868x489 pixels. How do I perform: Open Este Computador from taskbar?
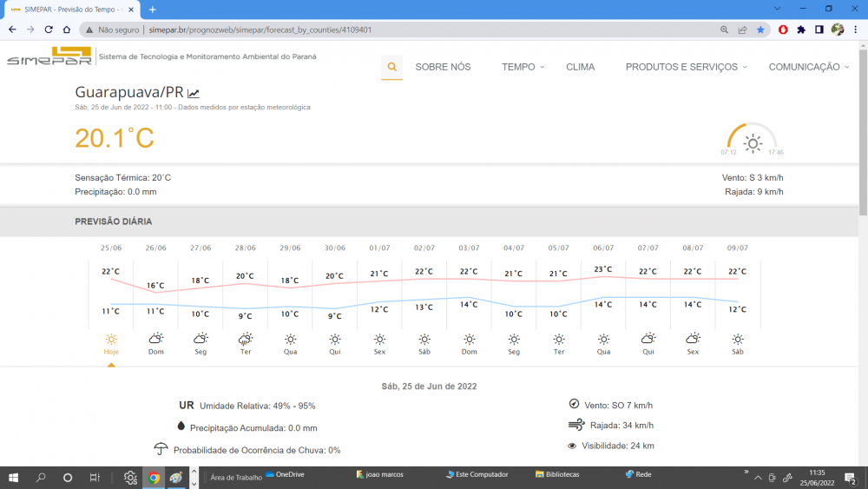tap(477, 474)
